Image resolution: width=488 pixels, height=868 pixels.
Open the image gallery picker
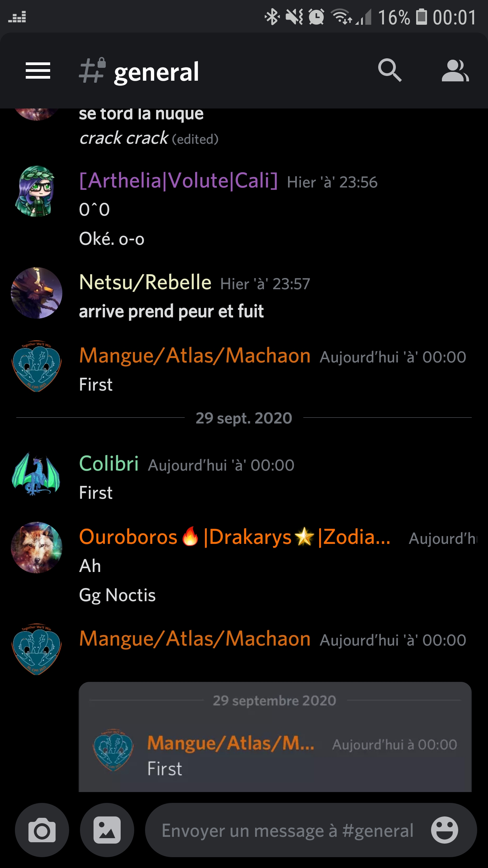tap(107, 830)
